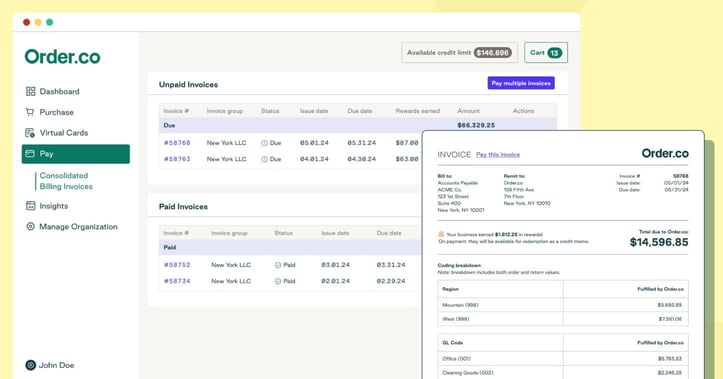The height and width of the screenshot is (379, 723).
Task: Open paid invoice #58752 link
Action: click(177, 265)
